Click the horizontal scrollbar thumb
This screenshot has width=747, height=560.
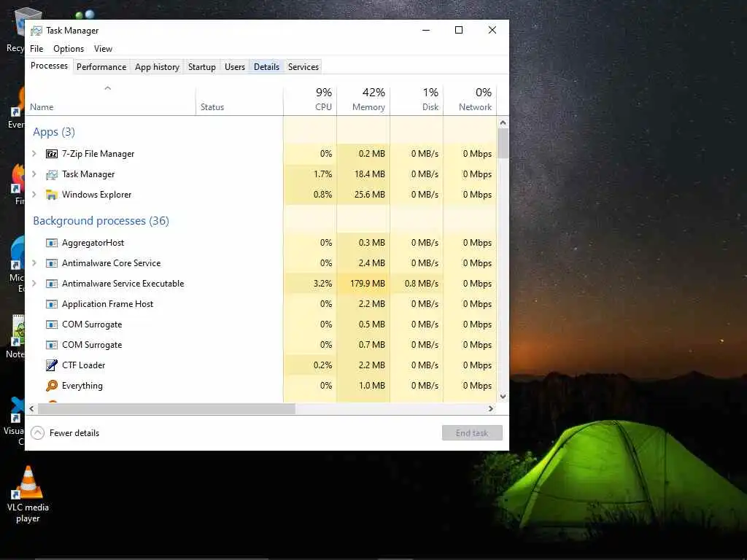click(x=167, y=408)
